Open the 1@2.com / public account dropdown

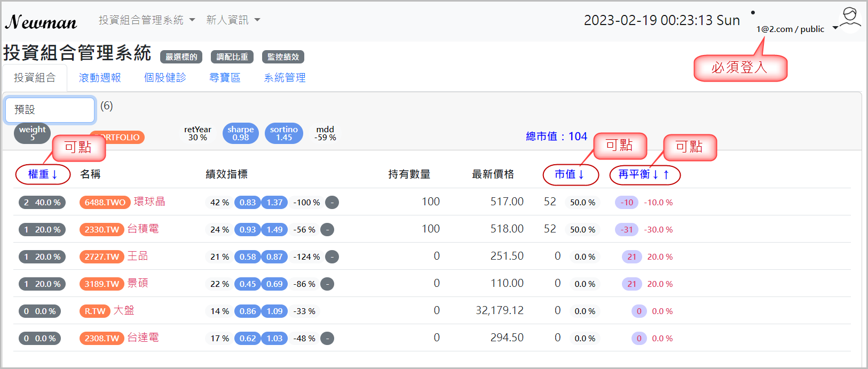click(796, 29)
